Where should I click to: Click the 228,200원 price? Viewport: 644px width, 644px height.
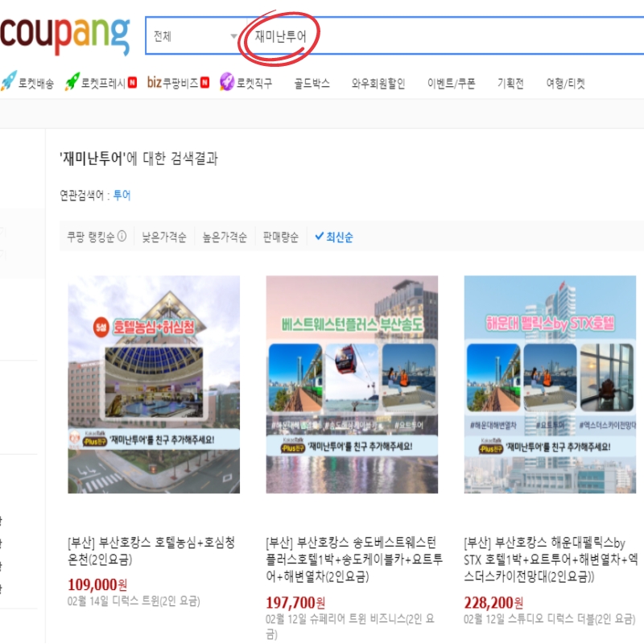click(x=493, y=602)
